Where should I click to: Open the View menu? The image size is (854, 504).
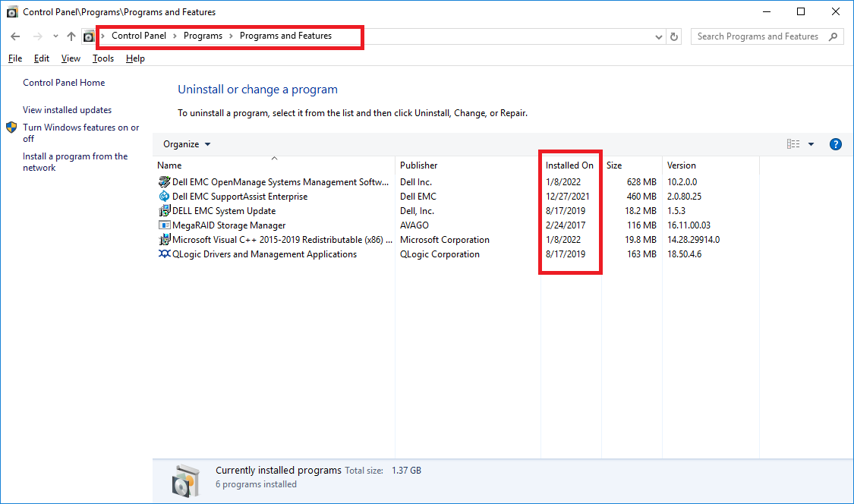(x=71, y=58)
